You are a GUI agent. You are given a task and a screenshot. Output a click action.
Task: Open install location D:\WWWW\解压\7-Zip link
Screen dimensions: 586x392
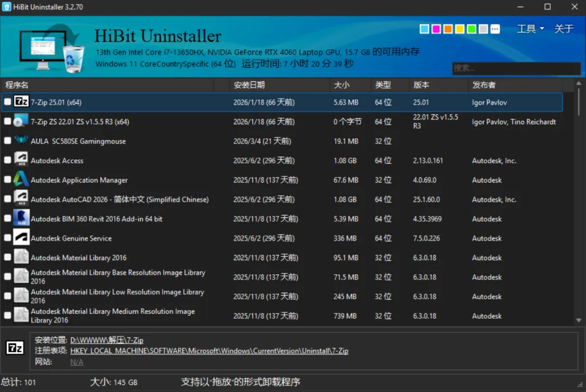point(106,340)
